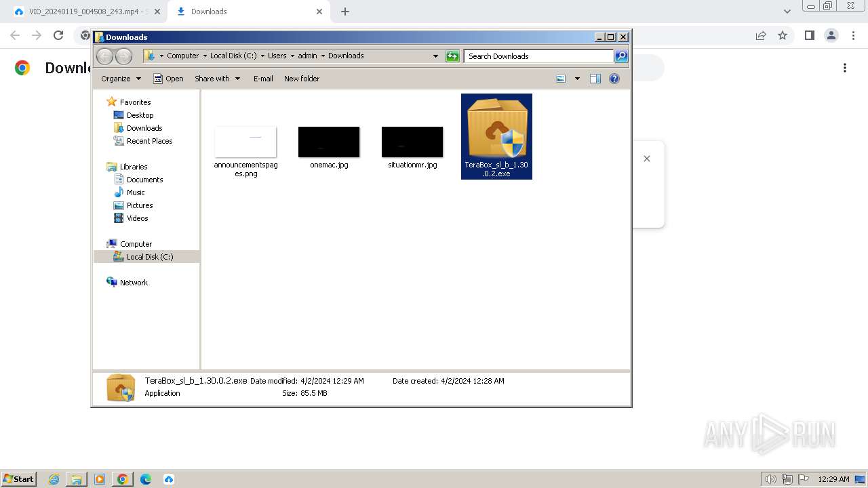Click the Explorer Forward navigation arrow
The image size is (868, 488).
123,56
